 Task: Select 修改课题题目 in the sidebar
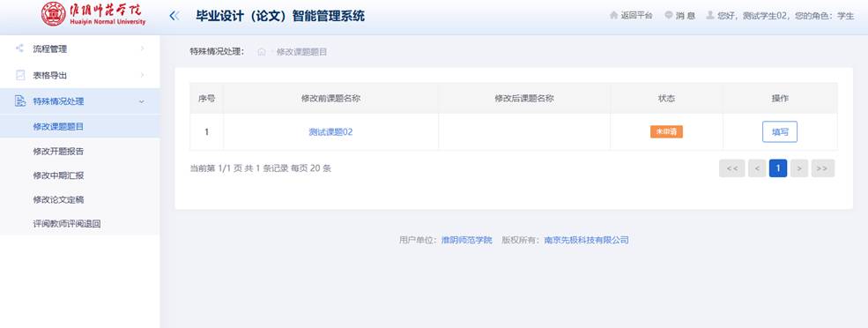[79, 126]
